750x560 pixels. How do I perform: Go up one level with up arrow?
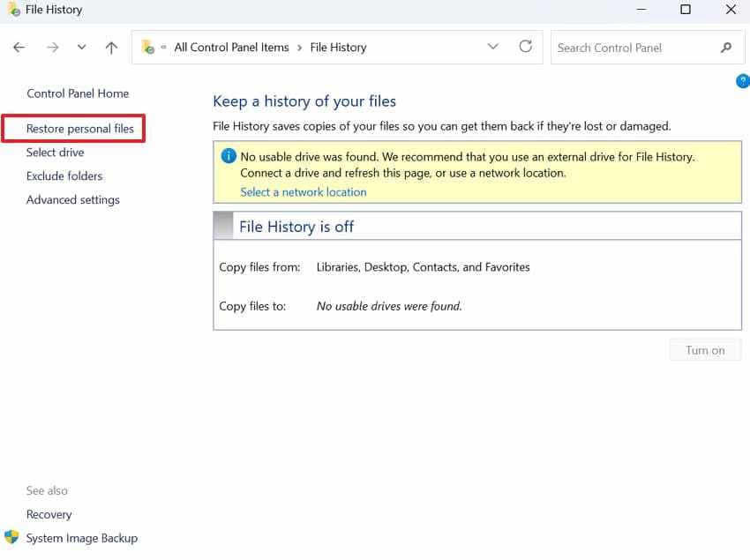111,48
